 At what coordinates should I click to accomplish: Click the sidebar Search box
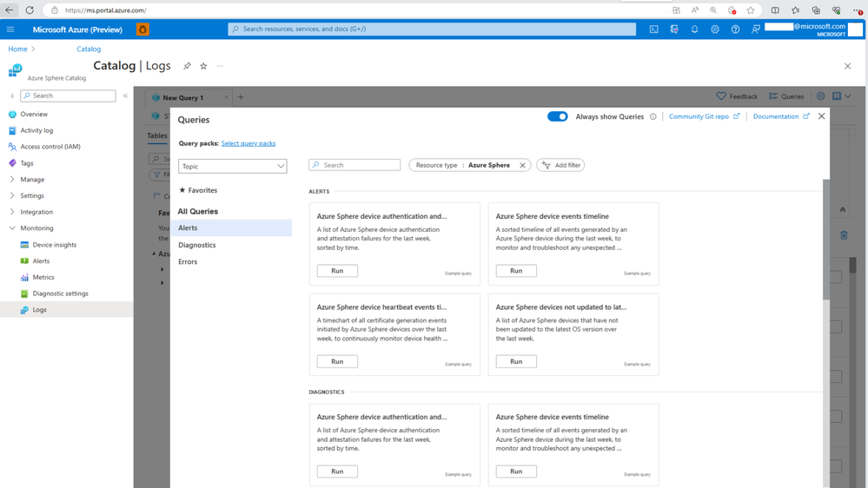68,96
